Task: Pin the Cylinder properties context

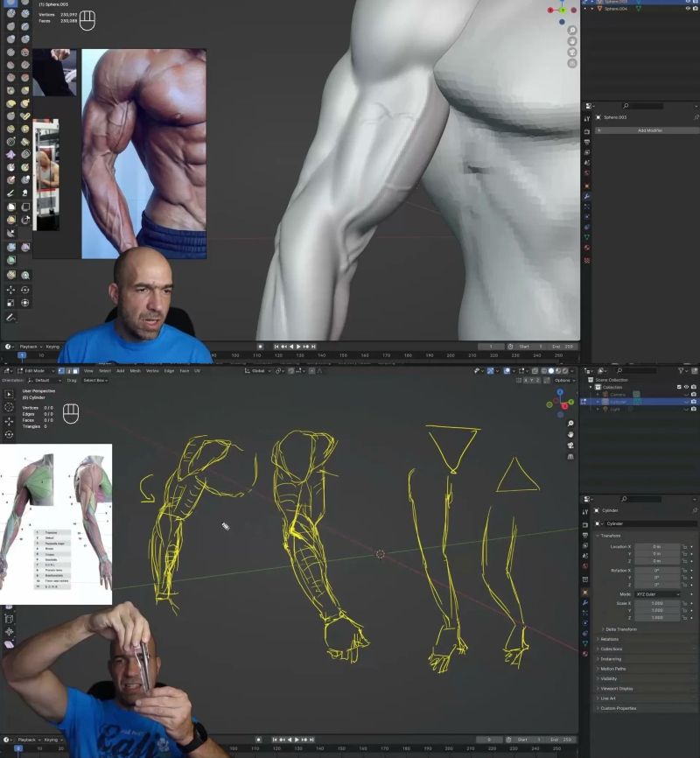Action: coord(695,510)
